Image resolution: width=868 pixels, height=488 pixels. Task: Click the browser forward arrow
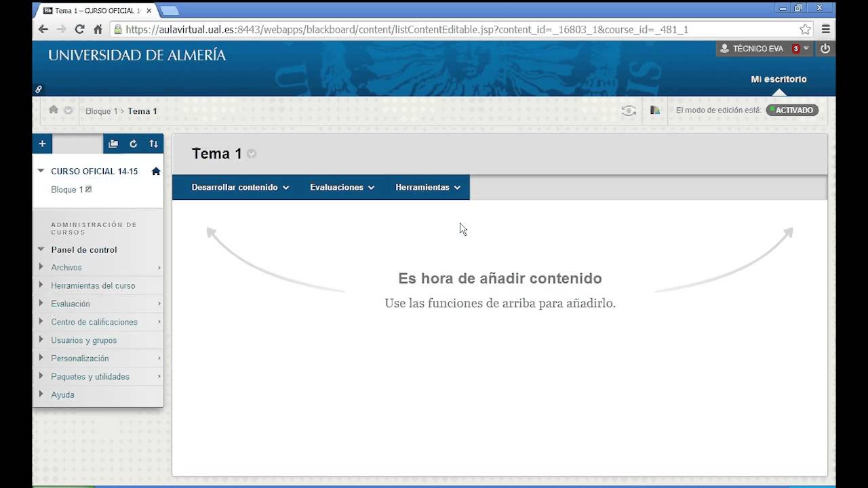pos(62,29)
